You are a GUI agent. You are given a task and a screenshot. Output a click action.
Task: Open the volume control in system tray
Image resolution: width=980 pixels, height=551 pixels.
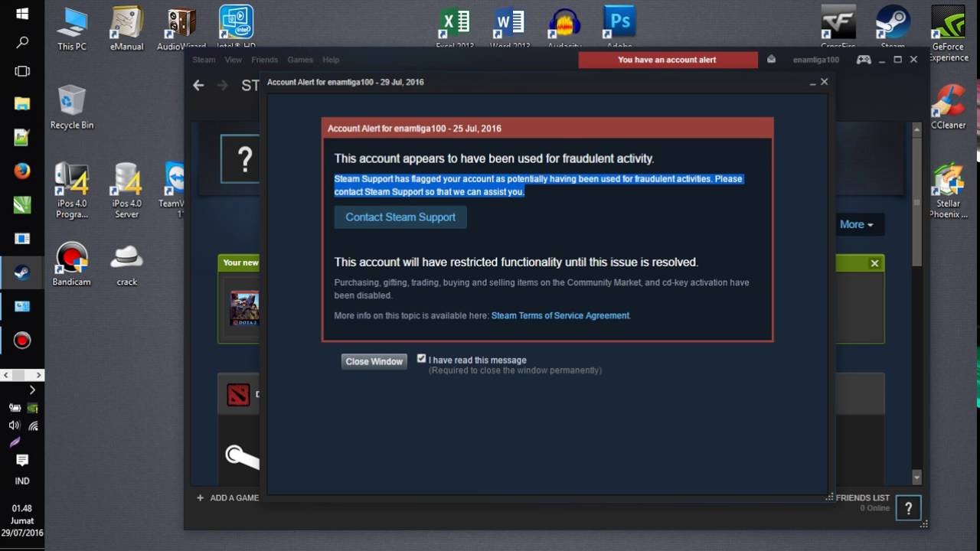[14, 425]
